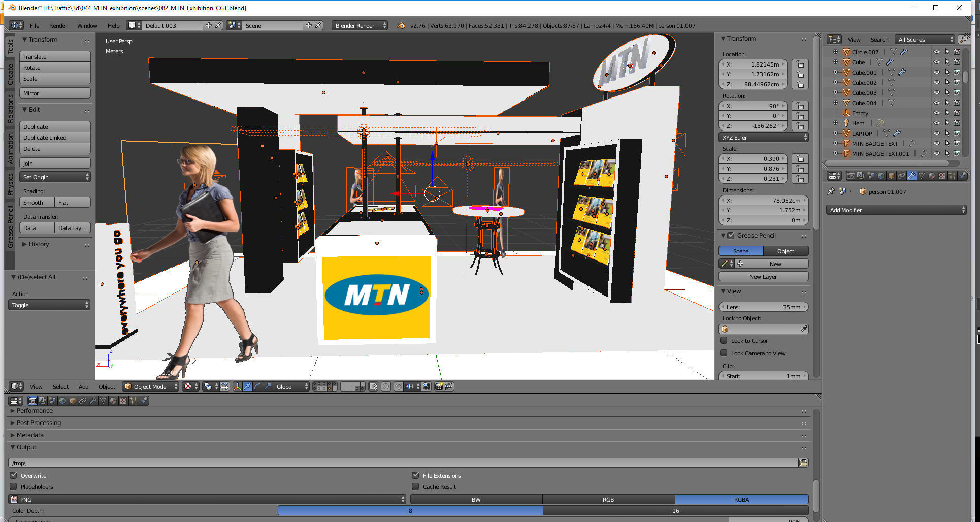Select Modifiers tab in right properties panel
Image resolution: width=980 pixels, height=522 pixels.
pos(911,176)
